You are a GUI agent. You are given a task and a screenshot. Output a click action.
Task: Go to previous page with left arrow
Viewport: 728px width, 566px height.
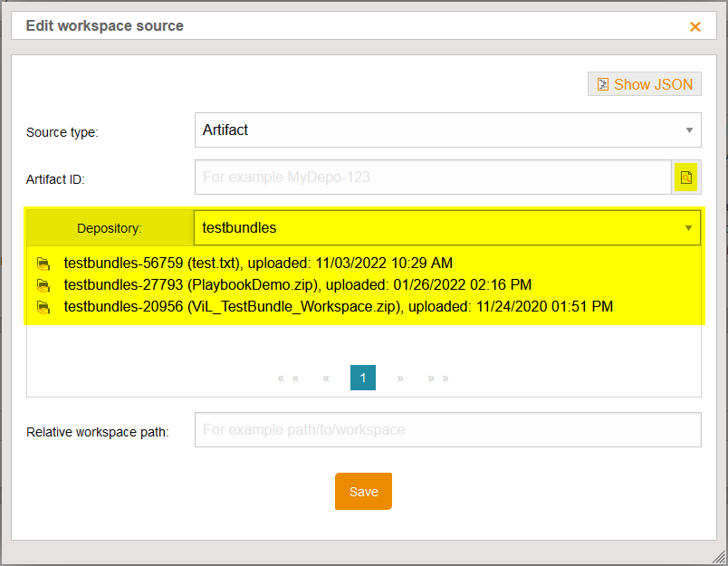(x=326, y=378)
